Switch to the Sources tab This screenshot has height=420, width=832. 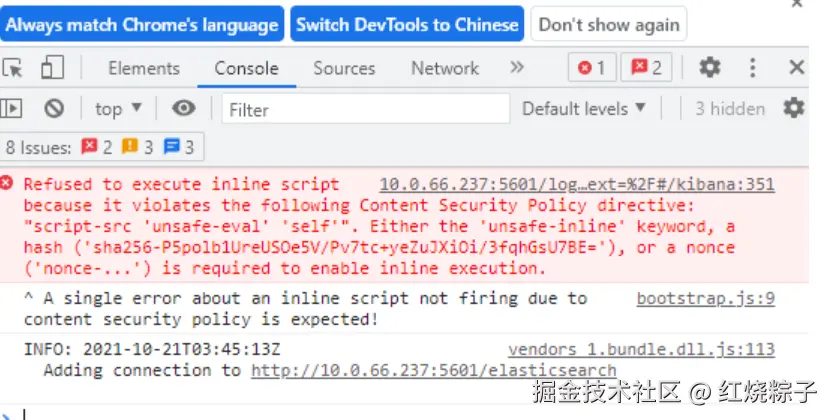click(344, 68)
